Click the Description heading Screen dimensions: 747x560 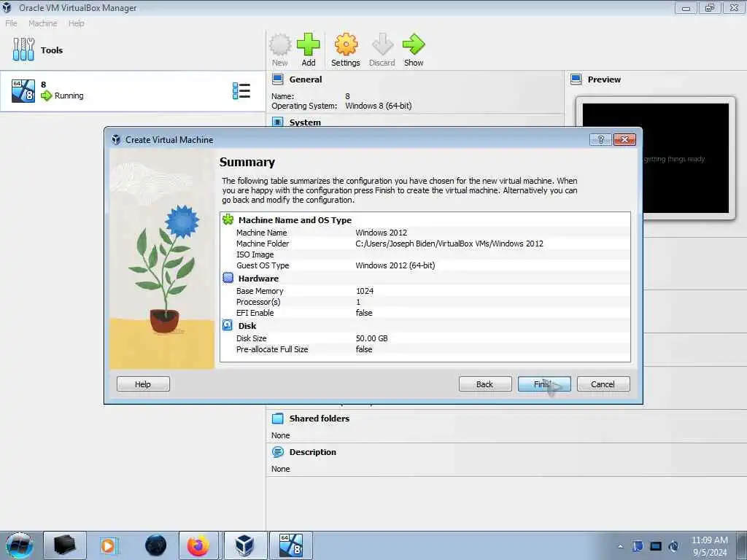(x=312, y=452)
